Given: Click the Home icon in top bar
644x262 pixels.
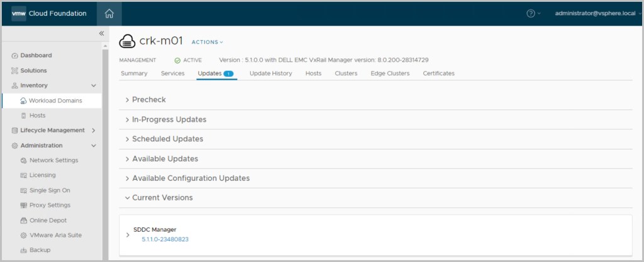Looking at the screenshot, I should tap(109, 13).
